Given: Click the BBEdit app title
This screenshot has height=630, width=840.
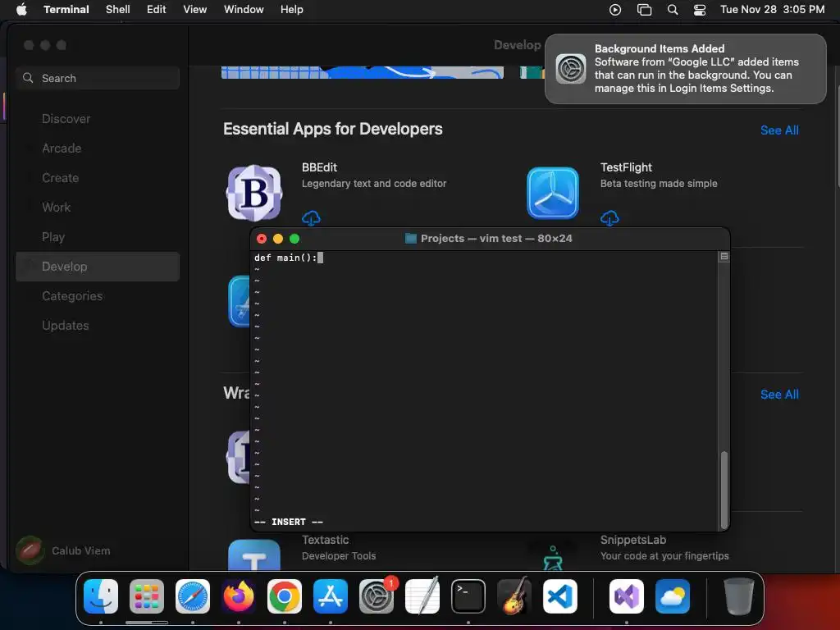Looking at the screenshot, I should click(x=319, y=167).
